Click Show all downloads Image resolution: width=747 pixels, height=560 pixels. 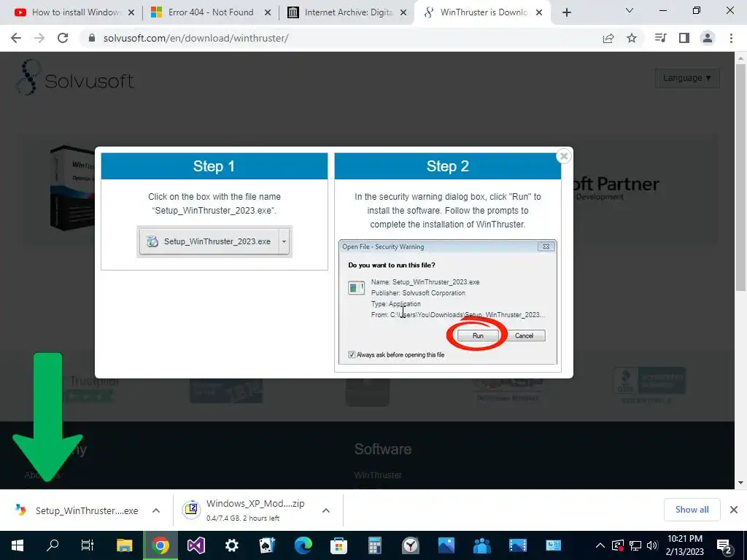tap(692, 510)
